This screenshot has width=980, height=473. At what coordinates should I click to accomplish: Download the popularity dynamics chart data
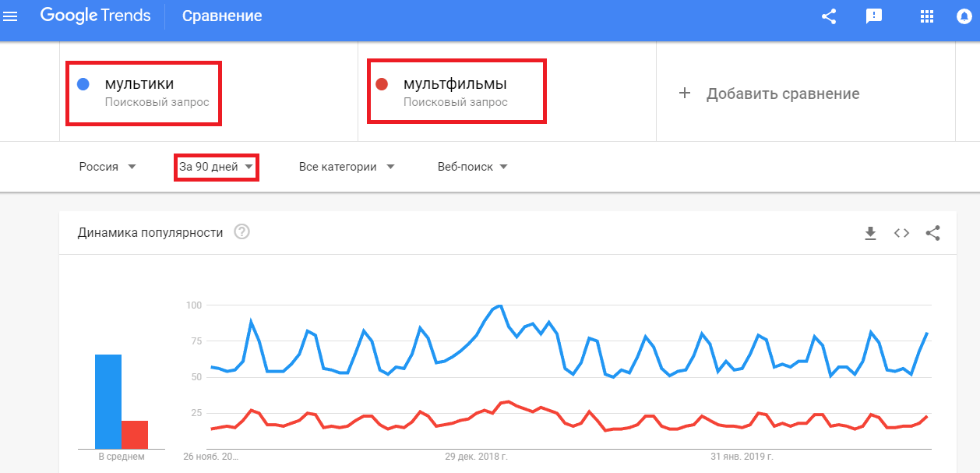869,231
